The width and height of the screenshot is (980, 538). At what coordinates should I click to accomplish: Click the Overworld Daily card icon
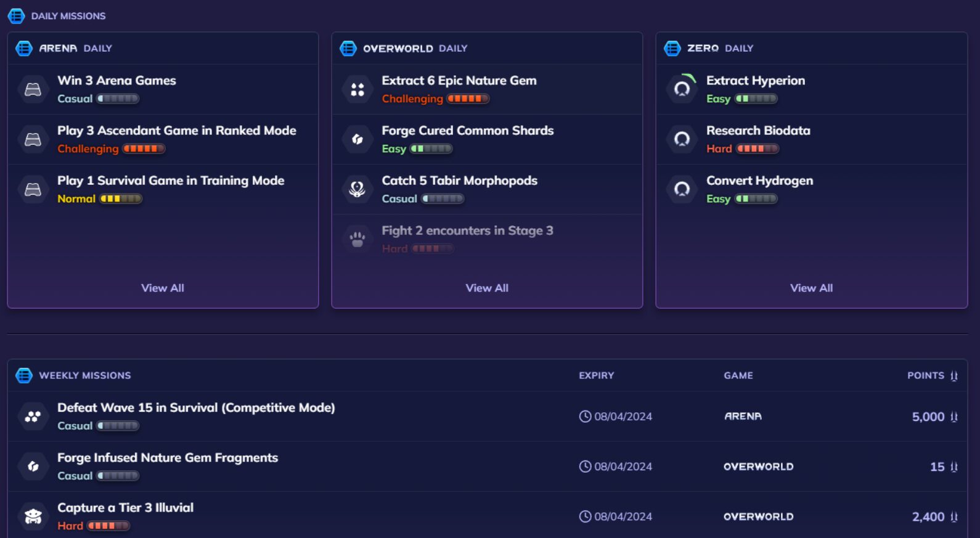348,48
